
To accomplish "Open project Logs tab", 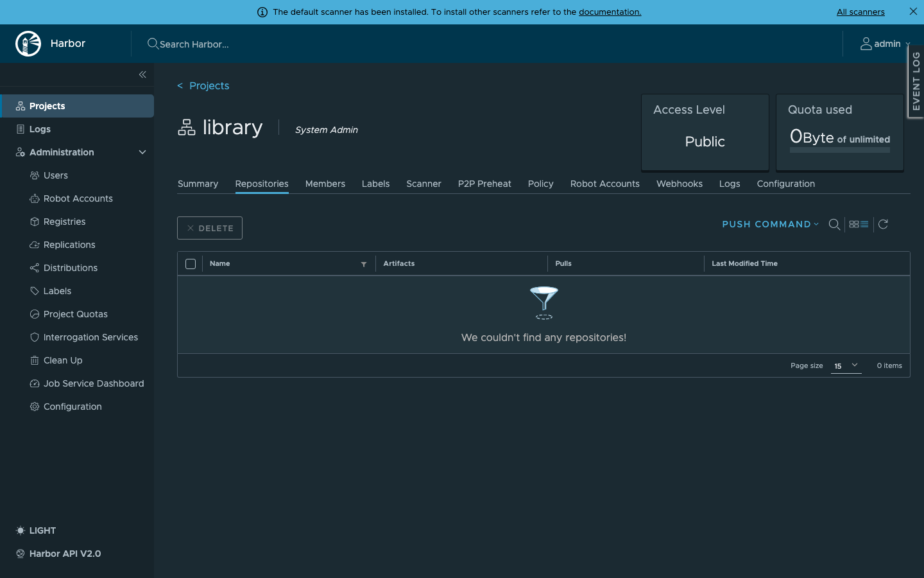I will click(x=730, y=184).
